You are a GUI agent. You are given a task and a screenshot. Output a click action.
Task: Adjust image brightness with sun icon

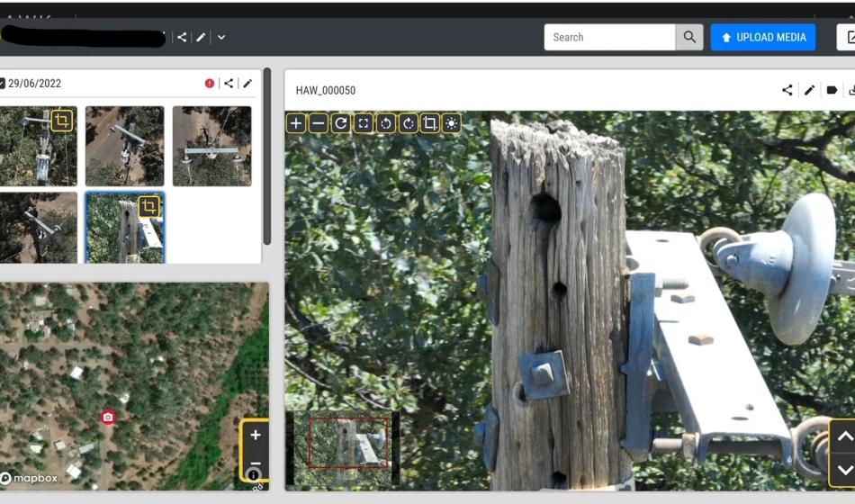click(452, 123)
